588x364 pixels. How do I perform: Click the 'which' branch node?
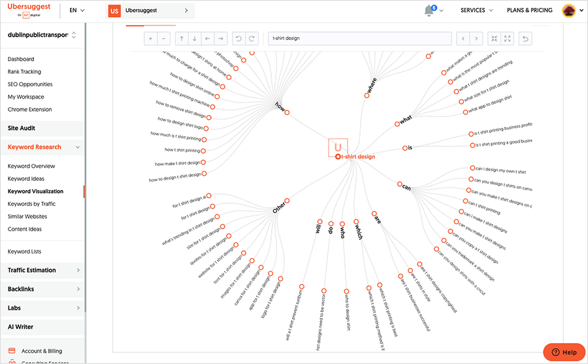pos(356,222)
